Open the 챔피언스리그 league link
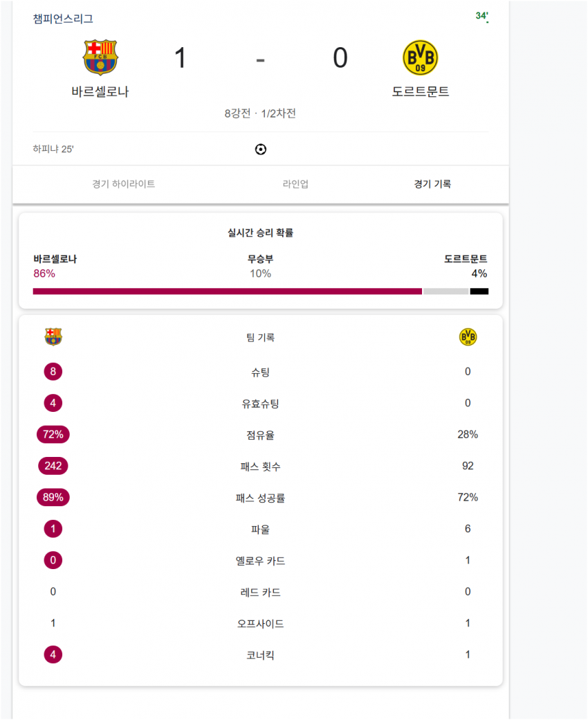The width and height of the screenshot is (588, 720). [x=63, y=19]
